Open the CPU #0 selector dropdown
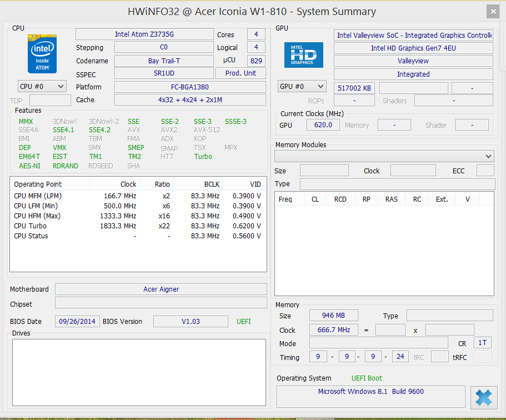 pyautogui.click(x=42, y=87)
